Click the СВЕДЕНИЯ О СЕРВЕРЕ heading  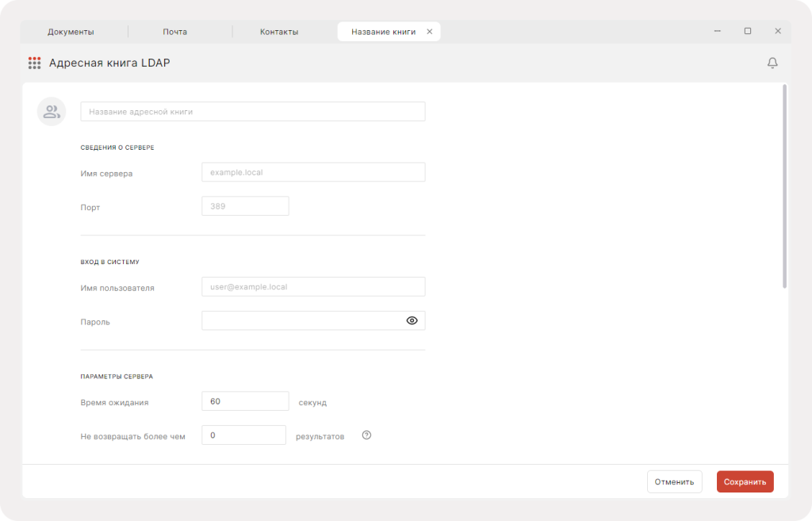[117, 147]
